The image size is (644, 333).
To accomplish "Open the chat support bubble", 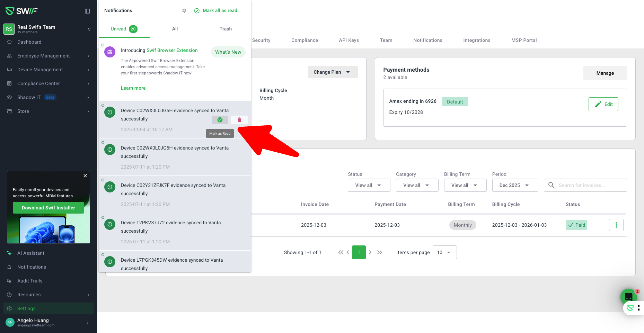I will [628, 297].
